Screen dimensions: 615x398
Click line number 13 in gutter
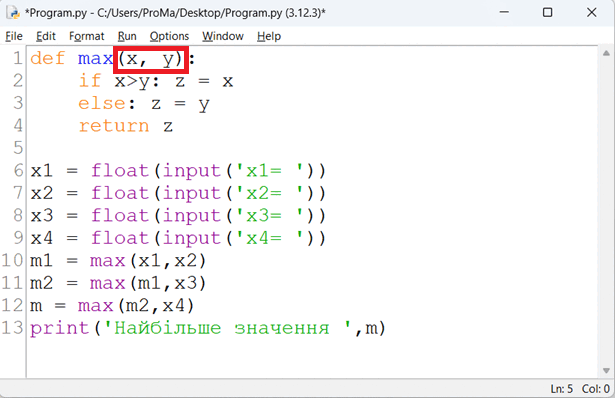(x=12, y=328)
